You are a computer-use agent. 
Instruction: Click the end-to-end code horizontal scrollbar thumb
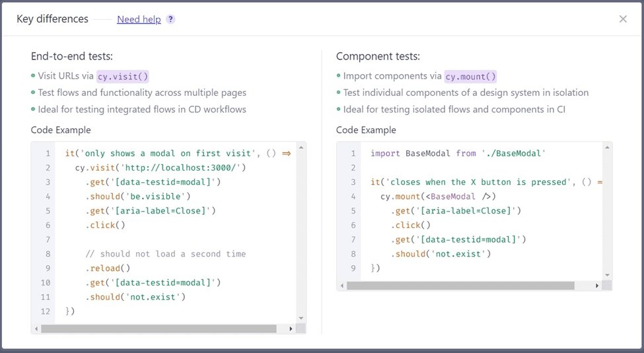159,329
